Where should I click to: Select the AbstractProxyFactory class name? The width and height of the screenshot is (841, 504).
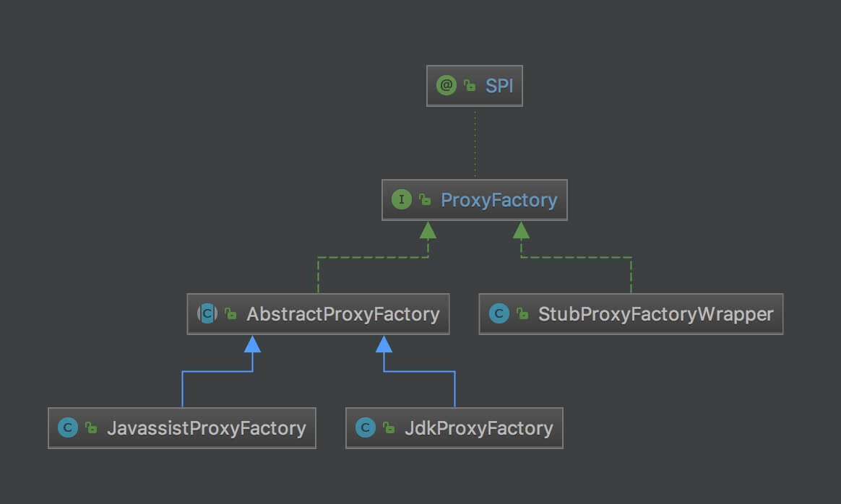tap(342, 314)
